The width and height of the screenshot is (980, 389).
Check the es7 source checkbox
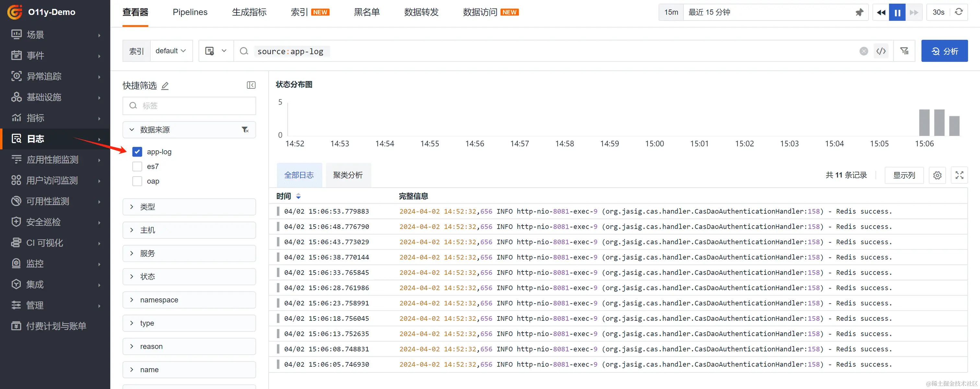point(137,166)
